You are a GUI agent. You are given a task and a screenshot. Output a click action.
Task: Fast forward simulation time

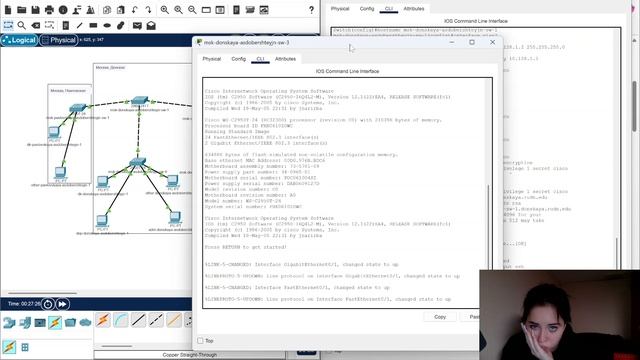pos(62,304)
